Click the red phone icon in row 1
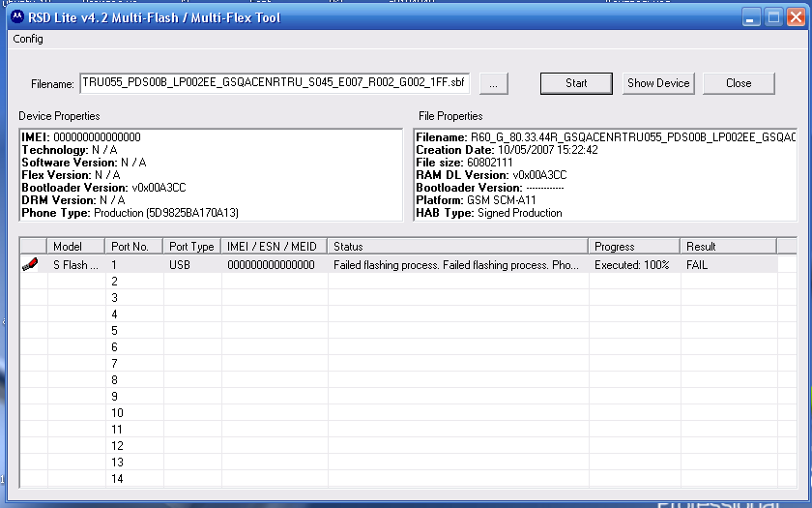Image resolution: width=812 pixels, height=508 pixels. (x=30, y=264)
